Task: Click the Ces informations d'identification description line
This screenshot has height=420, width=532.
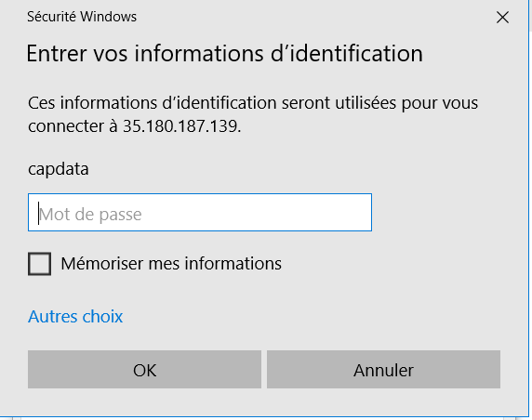Action: [x=253, y=103]
